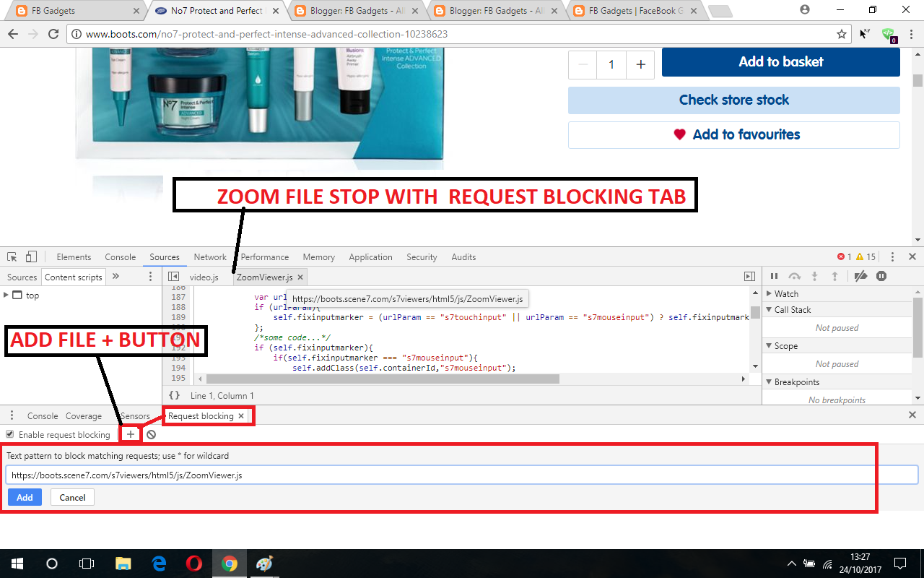Click the Chrome address bar URL
The image size is (924, 578).
coord(266,34)
